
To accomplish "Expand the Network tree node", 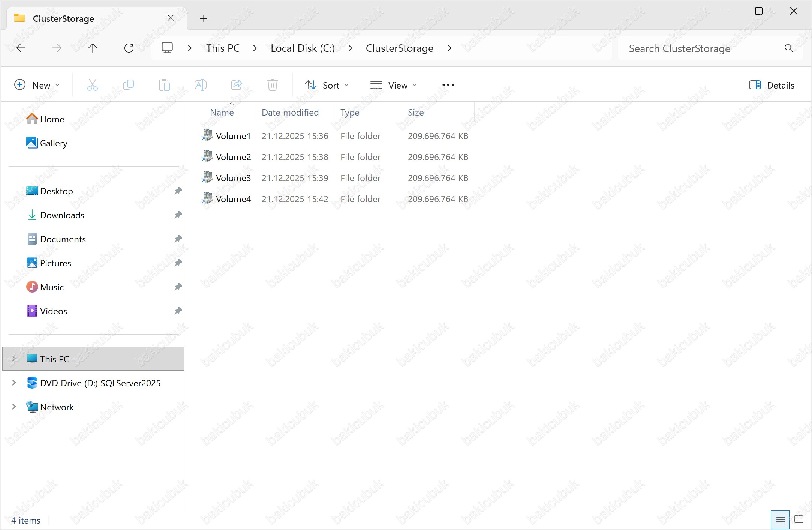I will pos(14,407).
